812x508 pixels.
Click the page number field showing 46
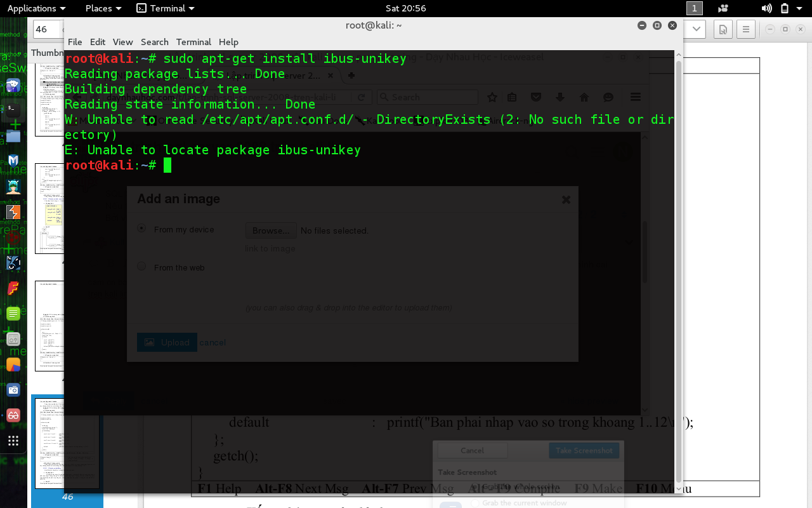[x=46, y=29]
